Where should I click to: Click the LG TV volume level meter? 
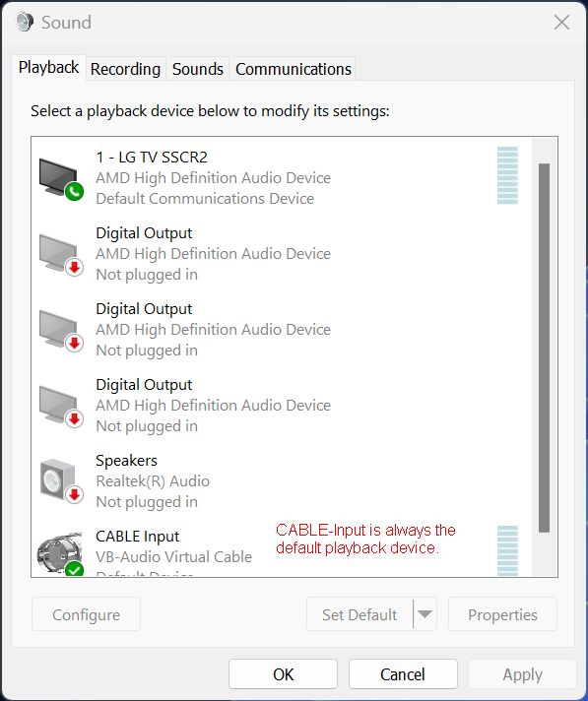pyautogui.click(x=507, y=175)
